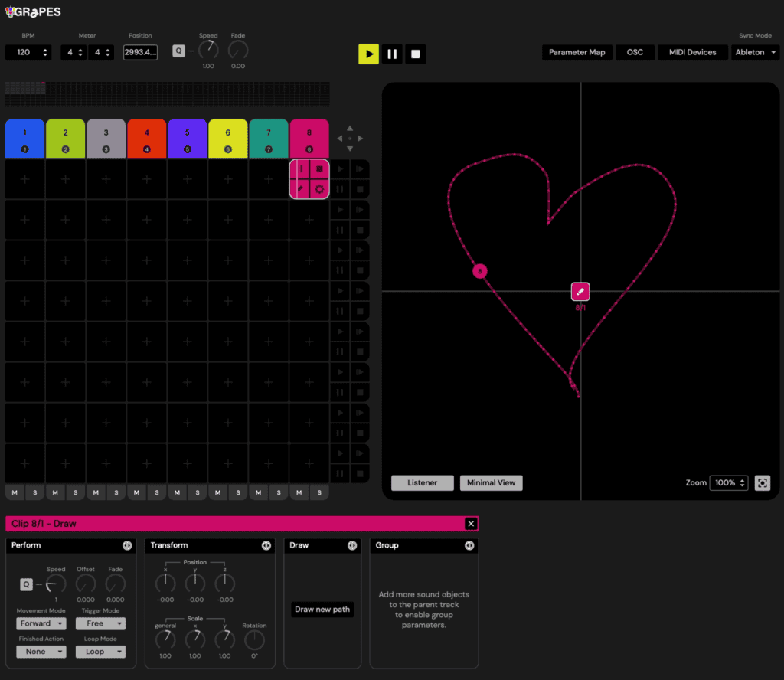Mute track 1 with its M button
Screen dimensions: 784x680
pyautogui.click(x=15, y=492)
